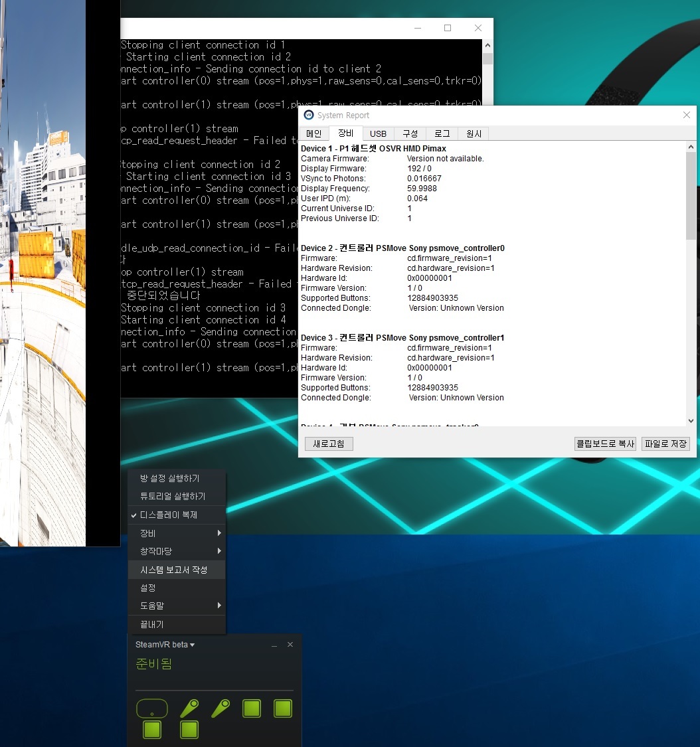Click the 파일로 저장 button
Screen dimensions: 700x747
665,444
